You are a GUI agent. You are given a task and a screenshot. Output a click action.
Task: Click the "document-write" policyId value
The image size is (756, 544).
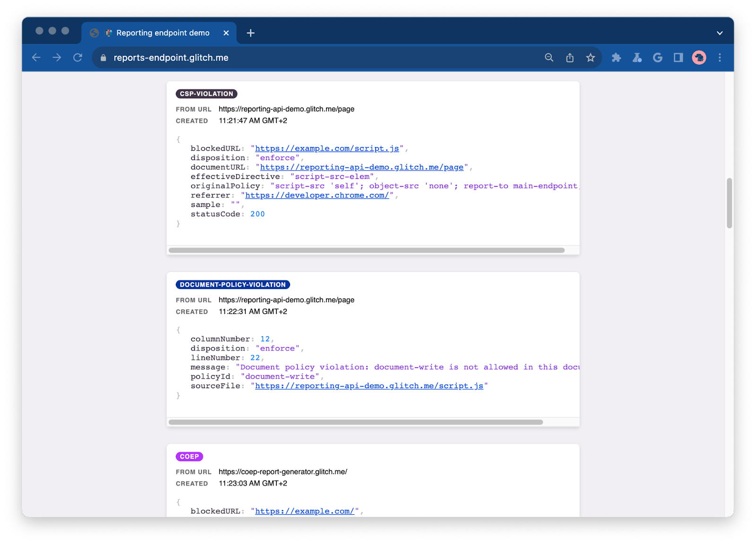coord(280,376)
